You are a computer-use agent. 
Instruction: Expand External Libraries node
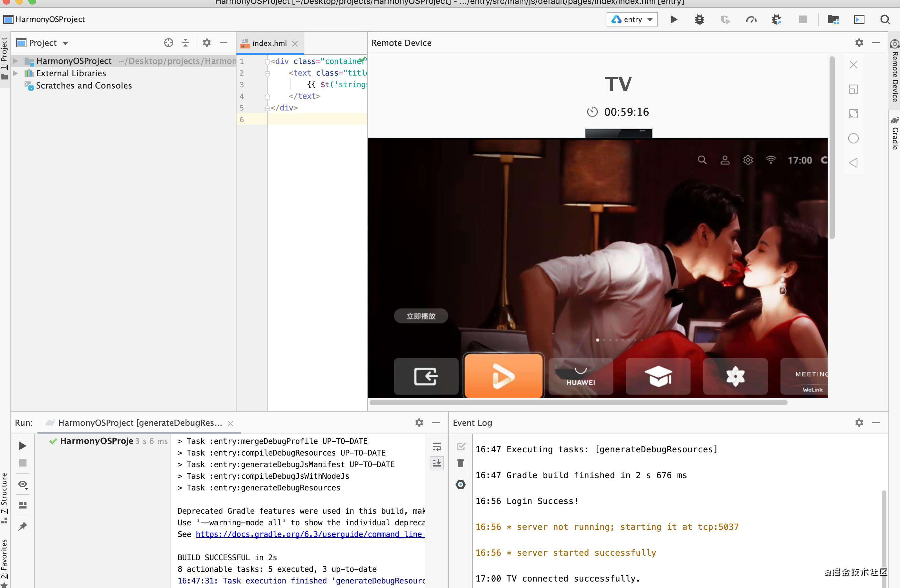[x=16, y=73]
